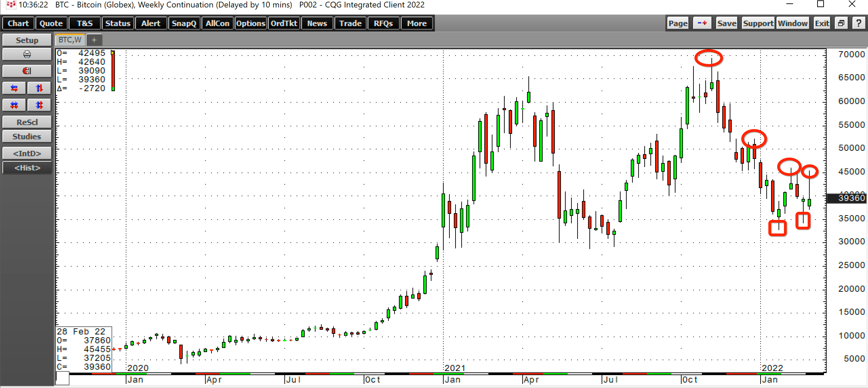868x388 pixels.
Task: Click the H= 45455 value in bottom panel
Action: (x=84, y=349)
